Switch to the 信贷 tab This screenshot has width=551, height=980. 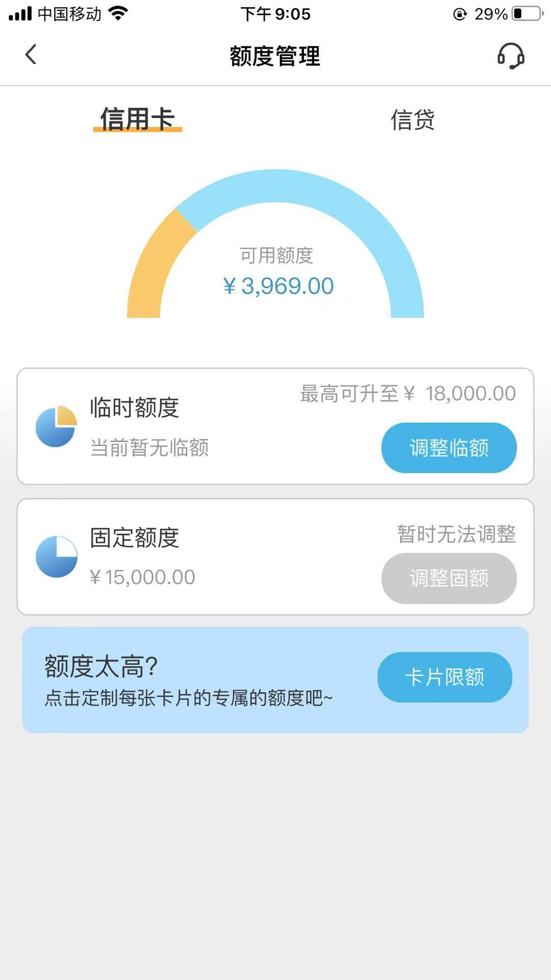[412, 120]
